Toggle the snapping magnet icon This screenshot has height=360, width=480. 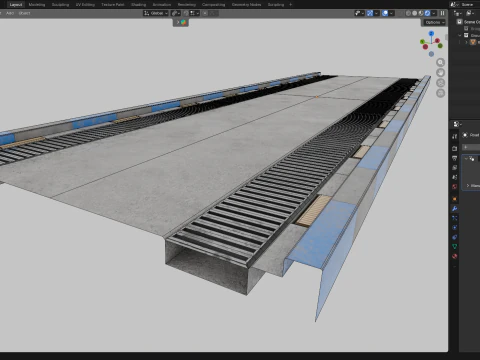click(186, 13)
